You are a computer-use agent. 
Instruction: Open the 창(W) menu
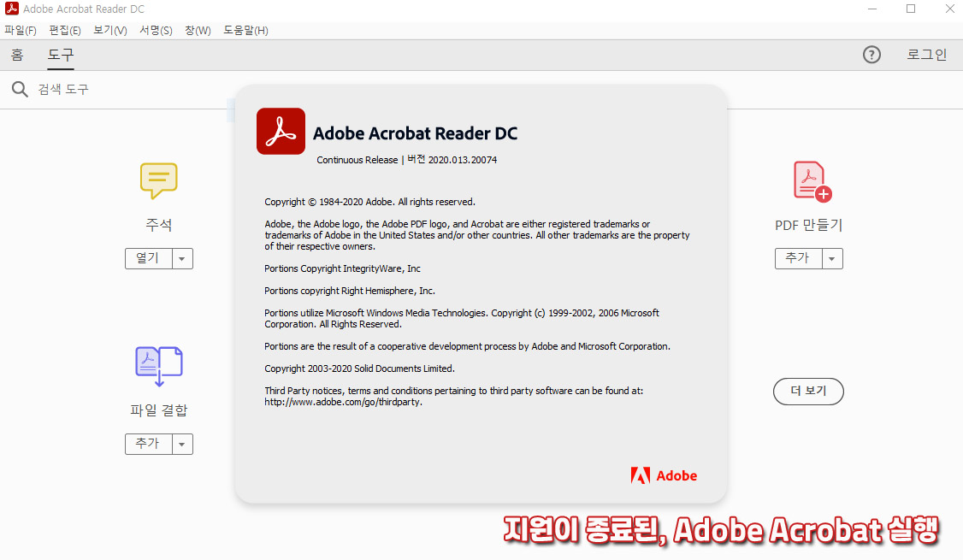[198, 30]
